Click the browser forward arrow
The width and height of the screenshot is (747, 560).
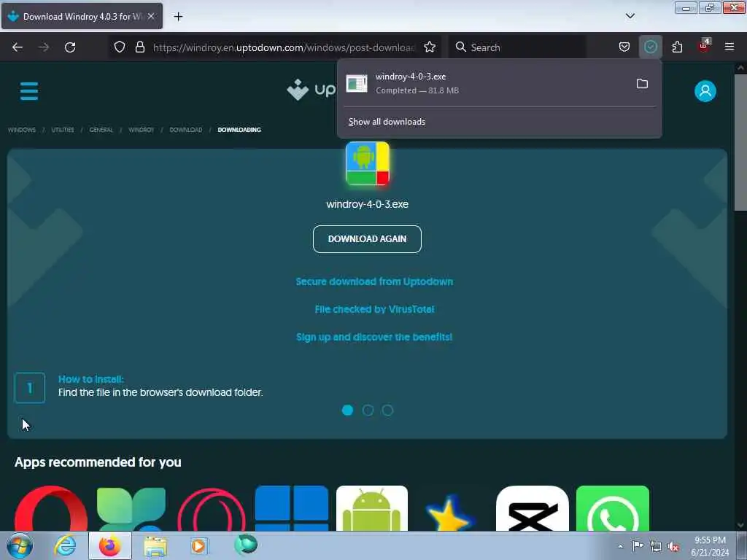[x=44, y=47]
